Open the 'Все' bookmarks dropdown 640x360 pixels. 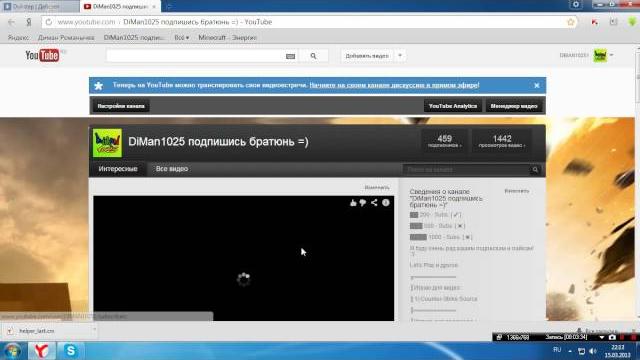pyautogui.click(x=182, y=38)
